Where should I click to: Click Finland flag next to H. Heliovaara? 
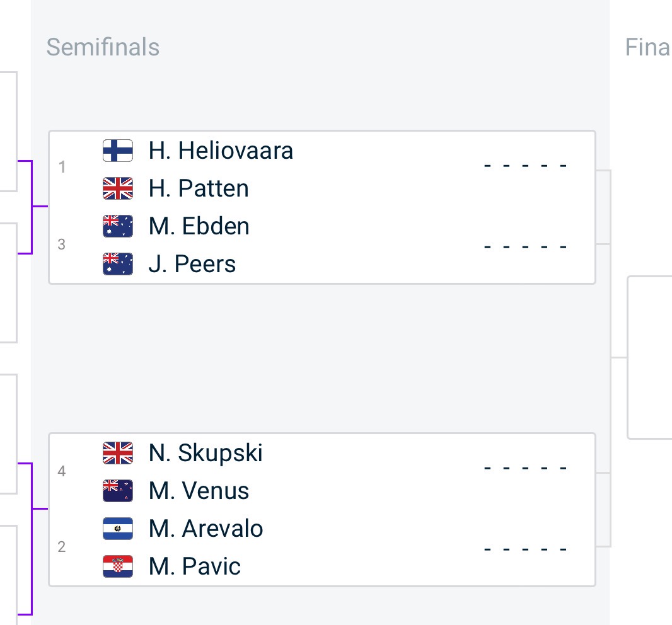[x=118, y=151]
